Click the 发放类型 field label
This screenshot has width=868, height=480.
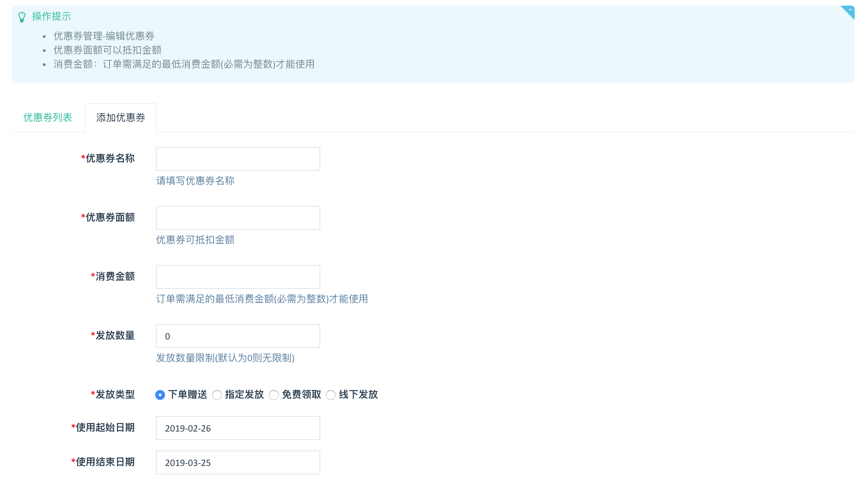coord(115,394)
